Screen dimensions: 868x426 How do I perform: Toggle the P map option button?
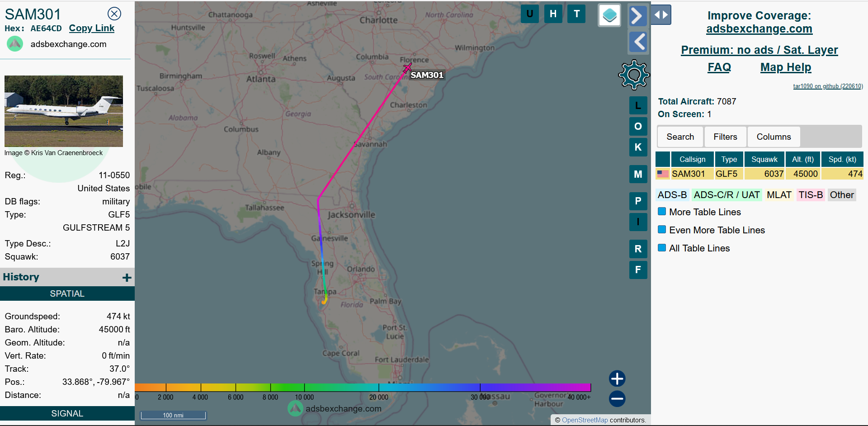(x=638, y=201)
